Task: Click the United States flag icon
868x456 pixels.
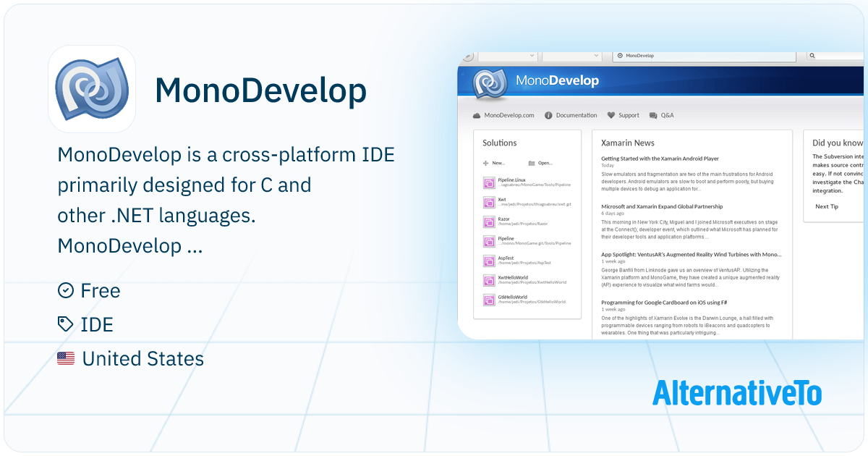Action: coord(66,358)
